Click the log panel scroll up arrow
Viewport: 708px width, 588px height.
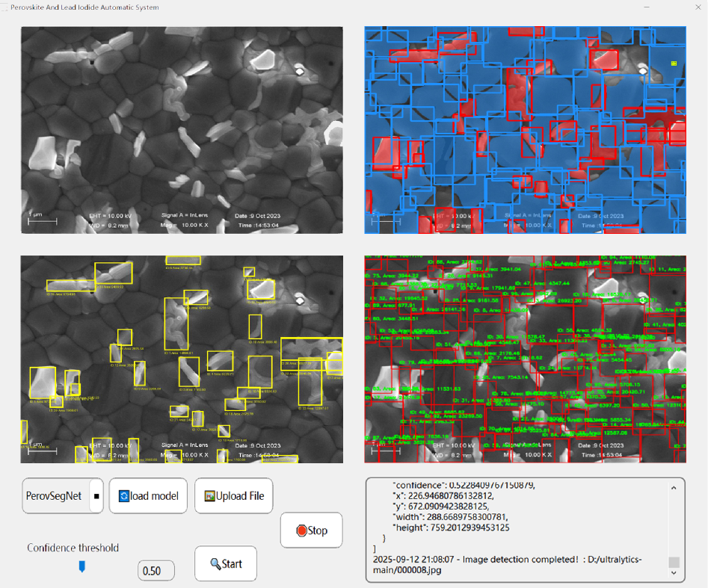coord(674,488)
